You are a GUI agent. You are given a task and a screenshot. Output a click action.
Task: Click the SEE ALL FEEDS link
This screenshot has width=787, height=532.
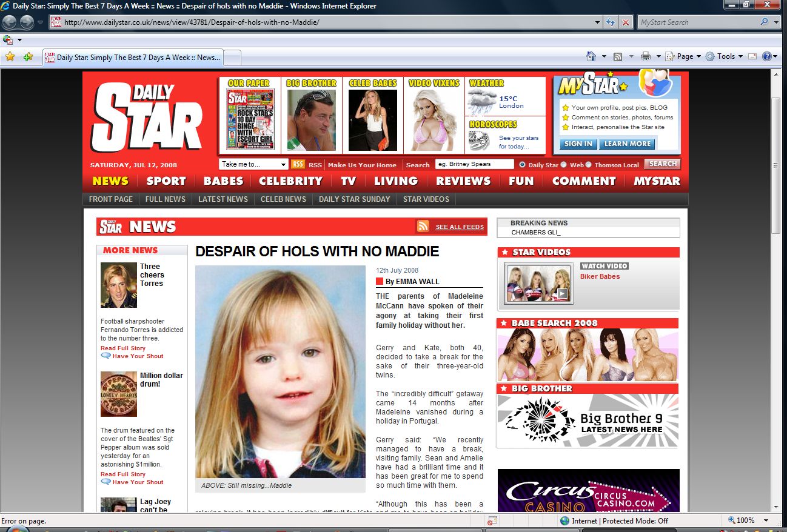460,227
